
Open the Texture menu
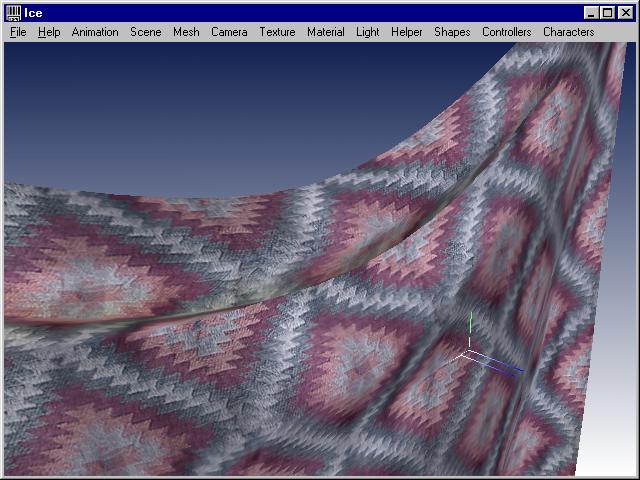coord(278,32)
